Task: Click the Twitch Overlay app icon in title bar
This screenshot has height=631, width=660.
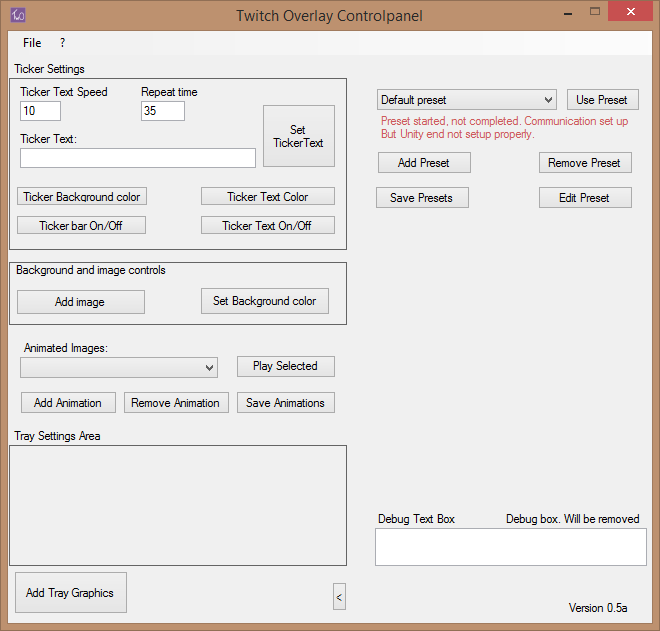Action: click(x=18, y=15)
